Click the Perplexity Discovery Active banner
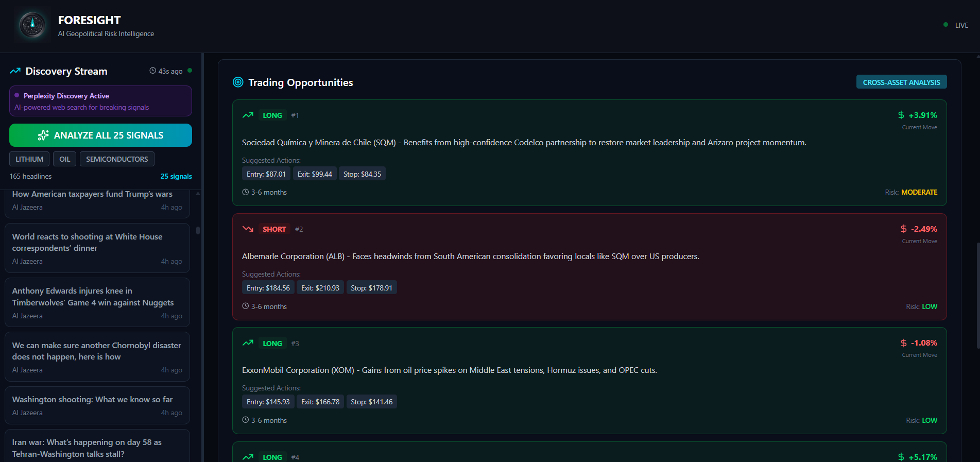Screen dimensions: 980x462 click(100, 101)
